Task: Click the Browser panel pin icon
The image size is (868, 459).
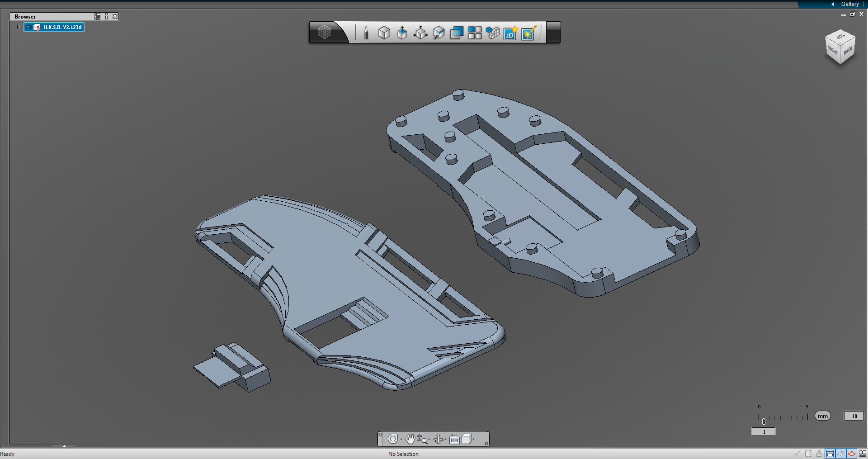Action: pos(107,16)
